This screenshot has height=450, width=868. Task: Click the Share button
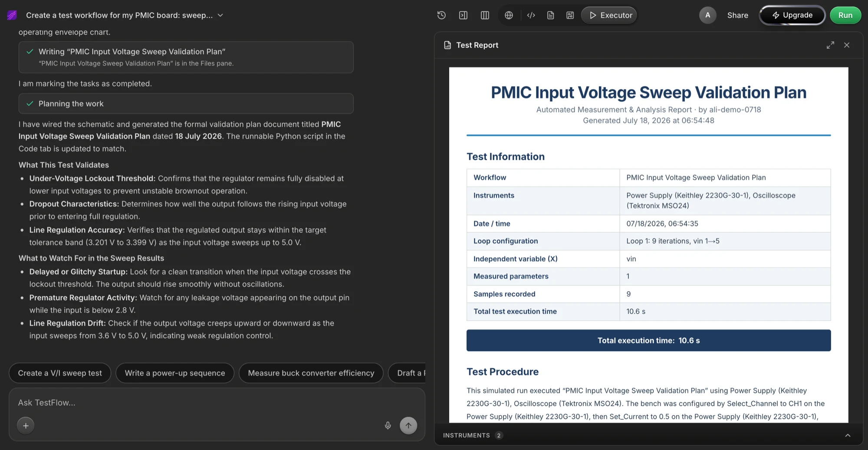pos(737,15)
